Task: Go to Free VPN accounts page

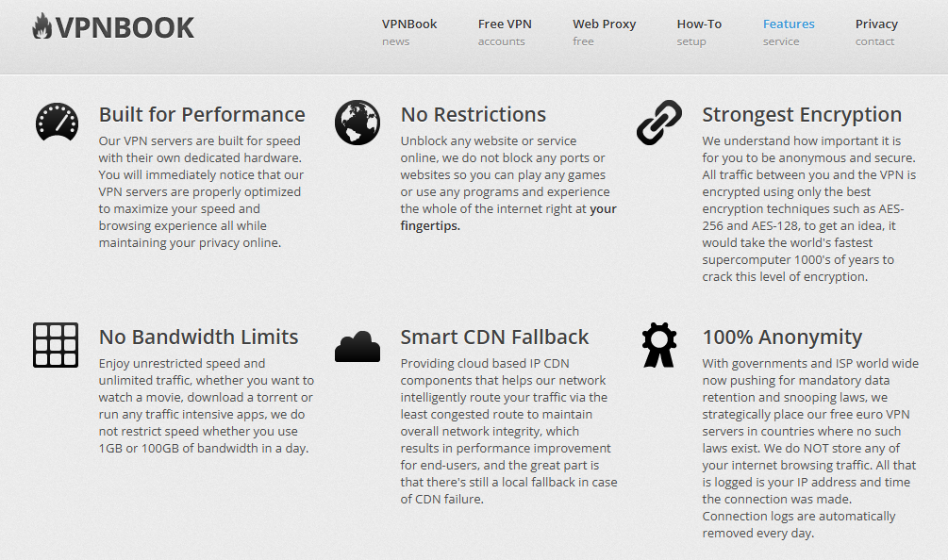Action: [505, 31]
